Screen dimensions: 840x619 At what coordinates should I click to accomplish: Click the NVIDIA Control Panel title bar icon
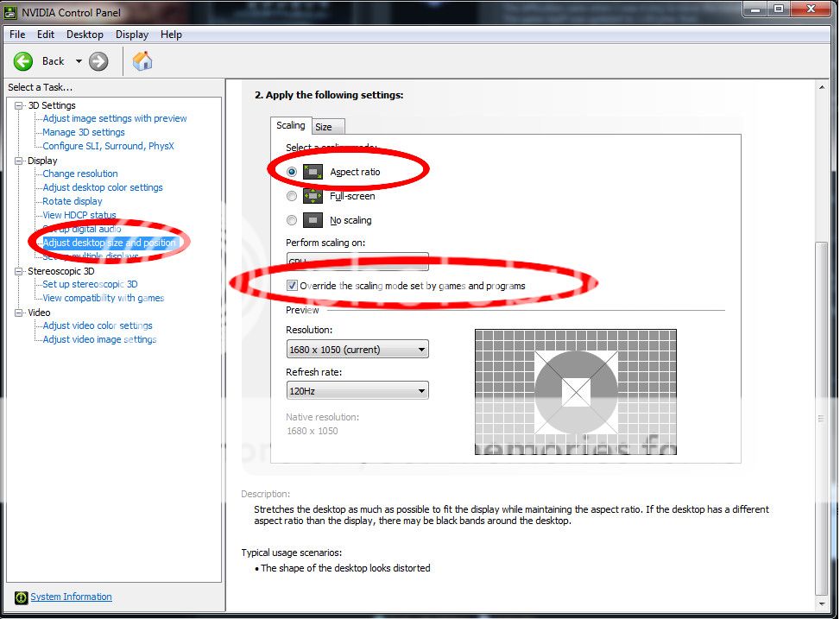[x=11, y=12]
